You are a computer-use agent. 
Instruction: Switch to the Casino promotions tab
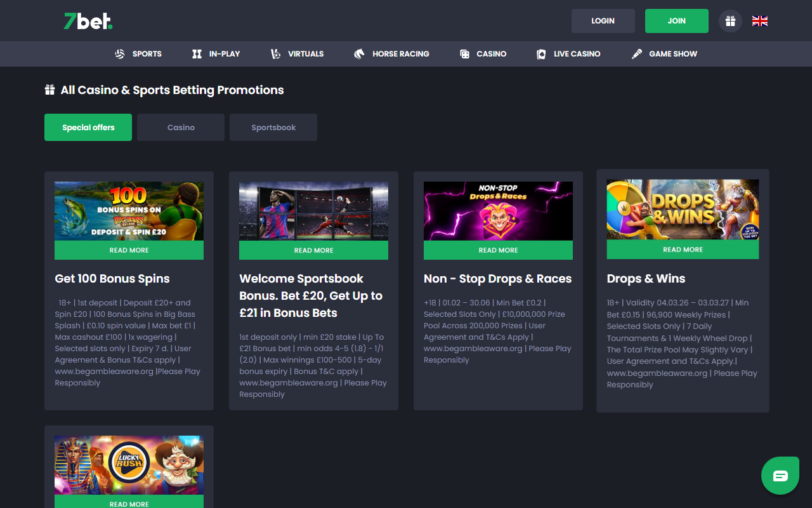click(181, 128)
